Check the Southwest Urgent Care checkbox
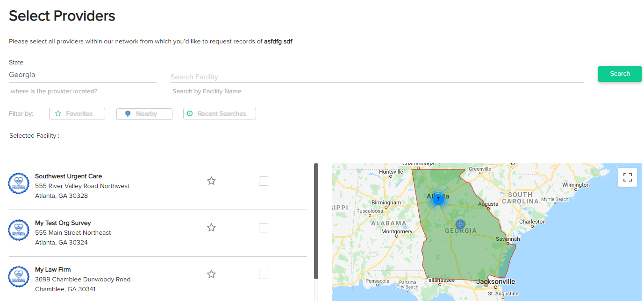This screenshot has height=301, width=644. [x=264, y=181]
